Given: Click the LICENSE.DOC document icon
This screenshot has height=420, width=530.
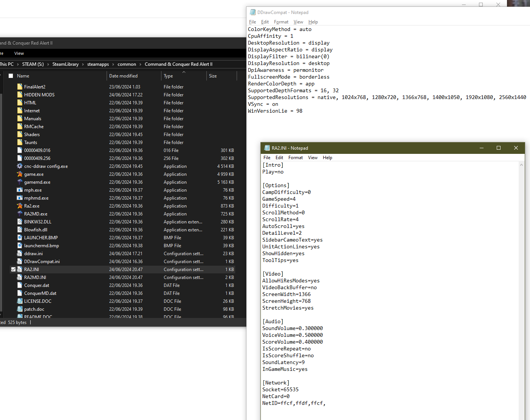Looking at the screenshot, I should pyautogui.click(x=20, y=301).
